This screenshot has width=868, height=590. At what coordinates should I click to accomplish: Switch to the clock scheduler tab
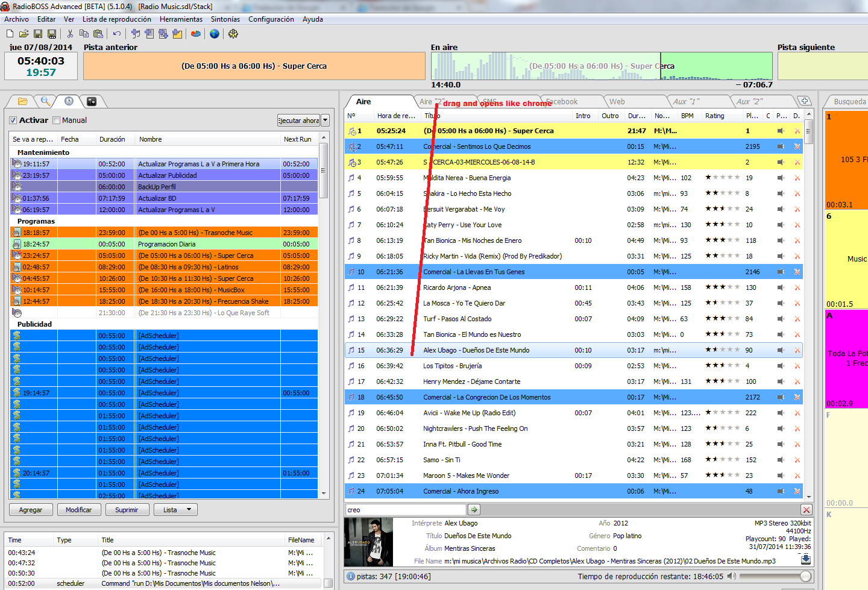point(69,101)
